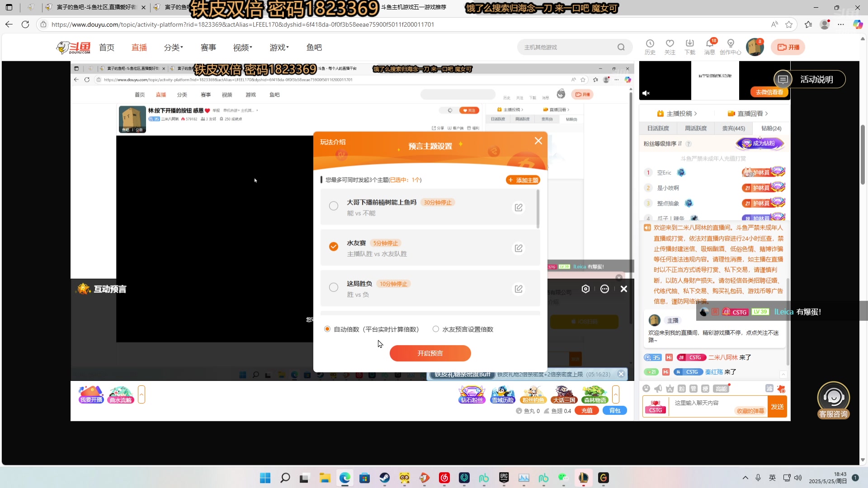Open the 背包 backpack button
This screenshot has height=488, width=868.
615,411
